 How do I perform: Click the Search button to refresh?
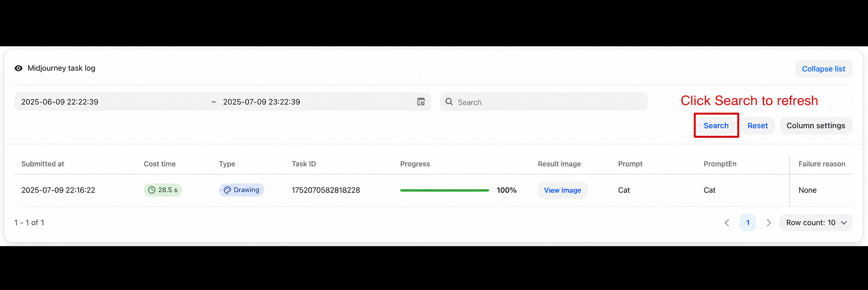(x=716, y=126)
